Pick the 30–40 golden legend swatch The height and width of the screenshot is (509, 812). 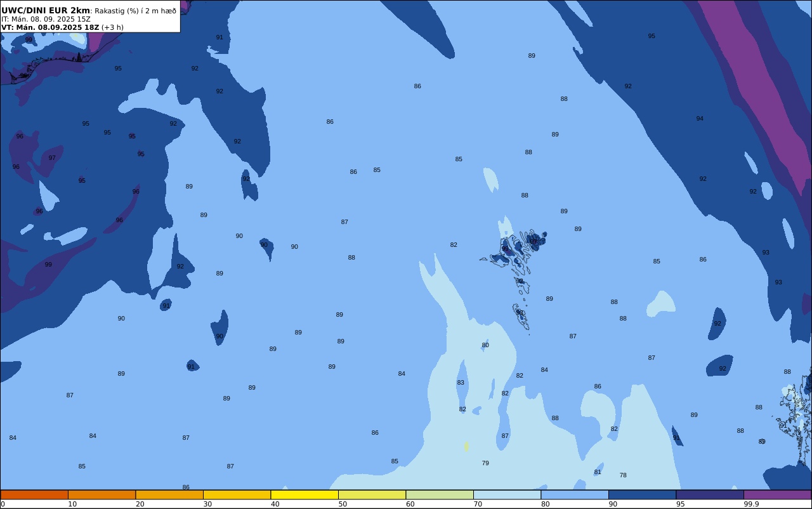point(237,494)
